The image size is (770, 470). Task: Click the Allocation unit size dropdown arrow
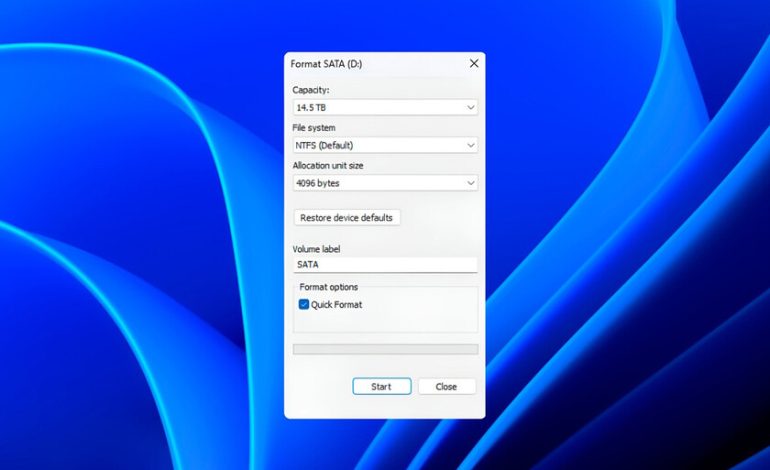(x=470, y=183)
